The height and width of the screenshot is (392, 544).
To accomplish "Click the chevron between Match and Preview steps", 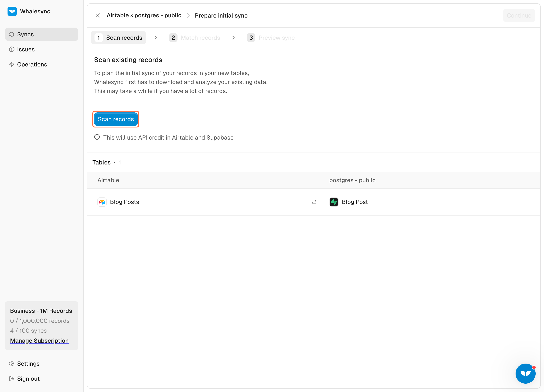I will point(233,38).
